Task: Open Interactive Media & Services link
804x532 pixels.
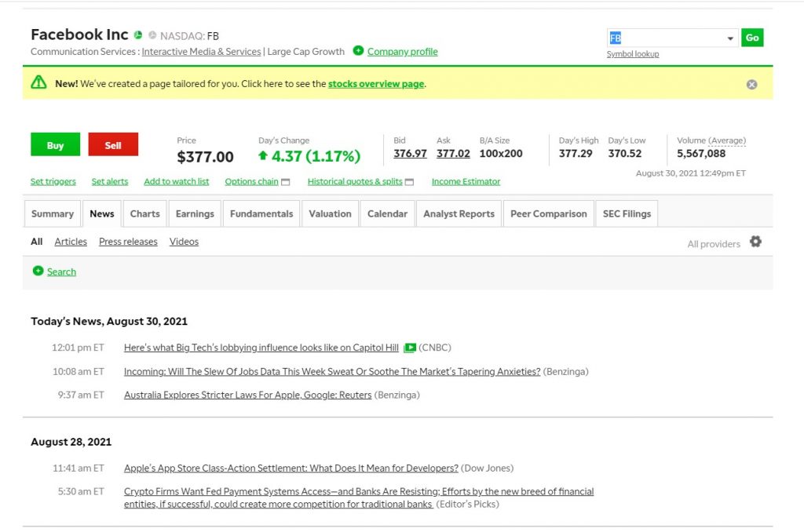Action: pyautogui.click(x=201, y=52)
